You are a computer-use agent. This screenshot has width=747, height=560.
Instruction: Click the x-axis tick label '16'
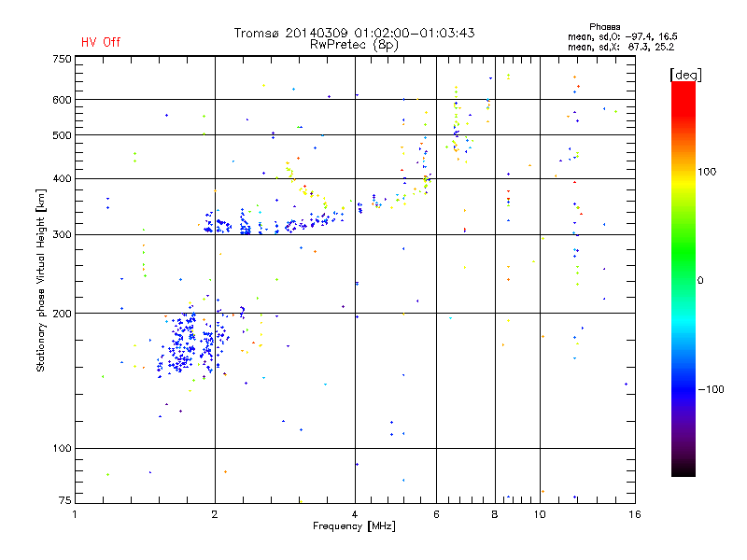[635, 514]
